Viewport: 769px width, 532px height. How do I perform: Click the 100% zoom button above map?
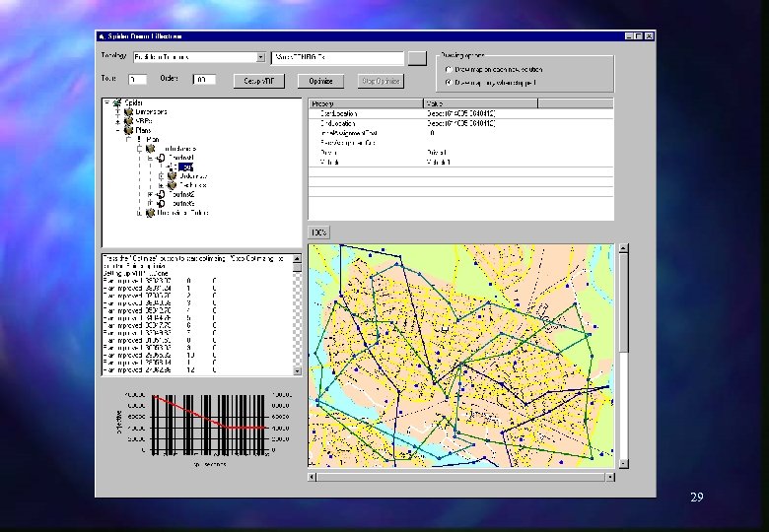(x=318, y=232)
